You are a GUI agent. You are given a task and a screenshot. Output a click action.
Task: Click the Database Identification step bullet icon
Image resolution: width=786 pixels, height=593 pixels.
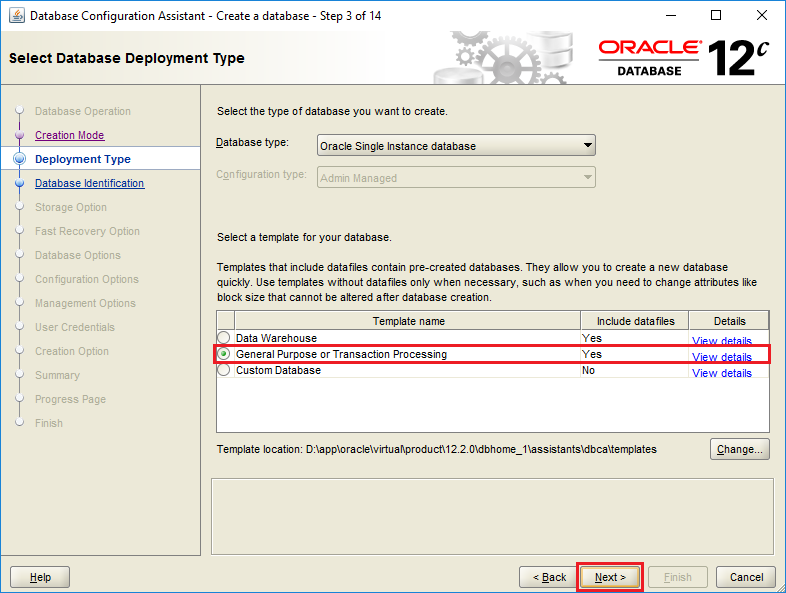click(x=20, y=183)
